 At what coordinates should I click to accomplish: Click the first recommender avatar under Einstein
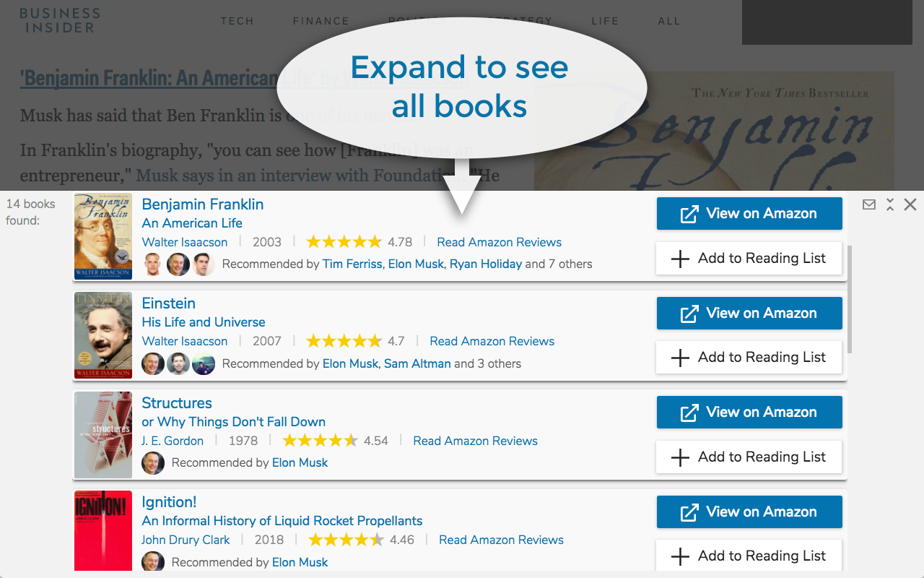click(153, 364)
